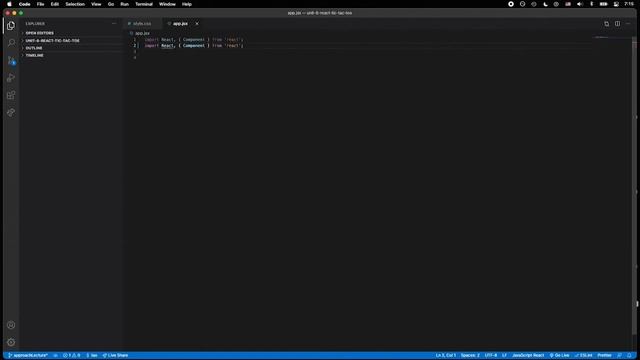Select the app.jsx tab

[180, 24]
